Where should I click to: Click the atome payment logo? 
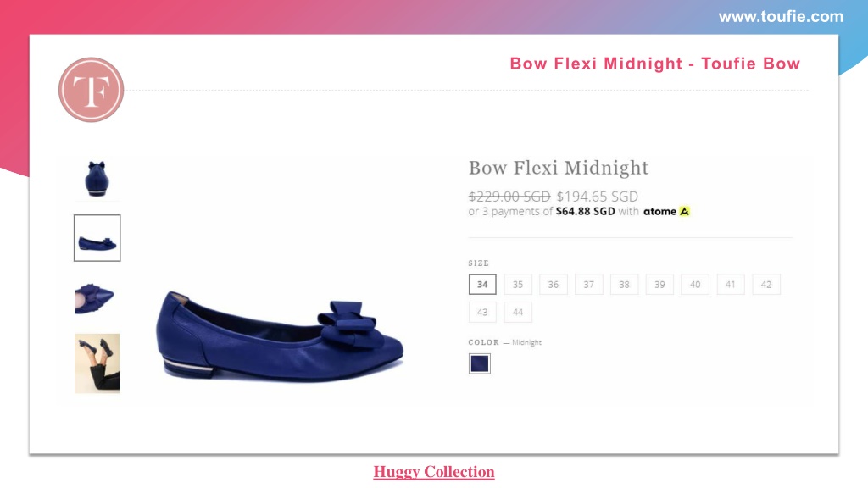(666, 211)
